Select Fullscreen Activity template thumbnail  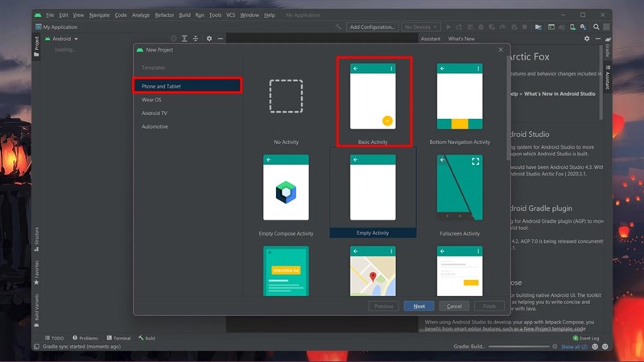pyautogui.click(x=460, y=187)
